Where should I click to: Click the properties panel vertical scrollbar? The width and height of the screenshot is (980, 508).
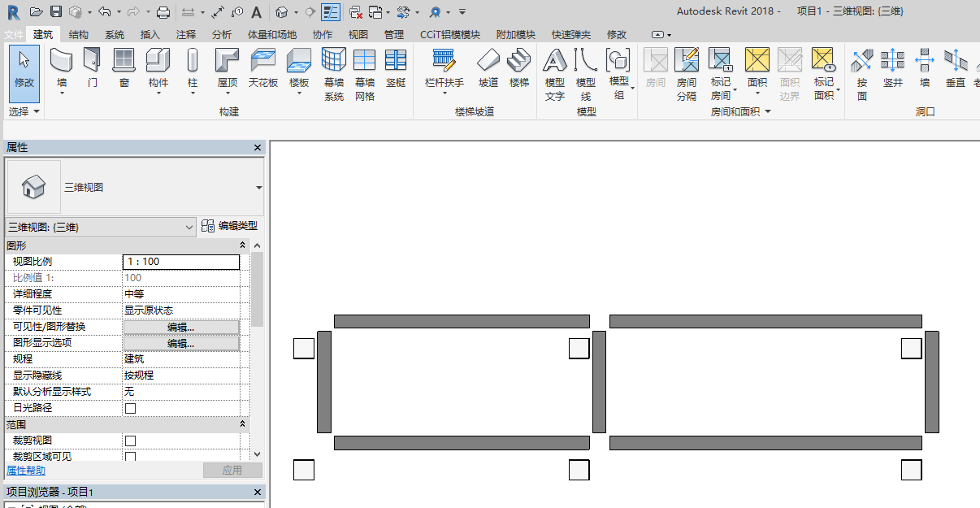257,289
